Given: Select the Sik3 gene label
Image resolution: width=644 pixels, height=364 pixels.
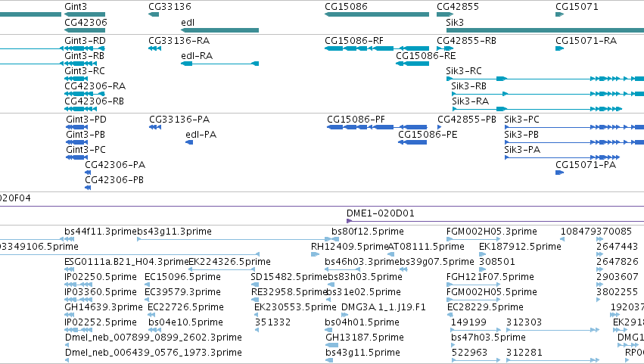Looking at the screenshot, I should 455,23.
